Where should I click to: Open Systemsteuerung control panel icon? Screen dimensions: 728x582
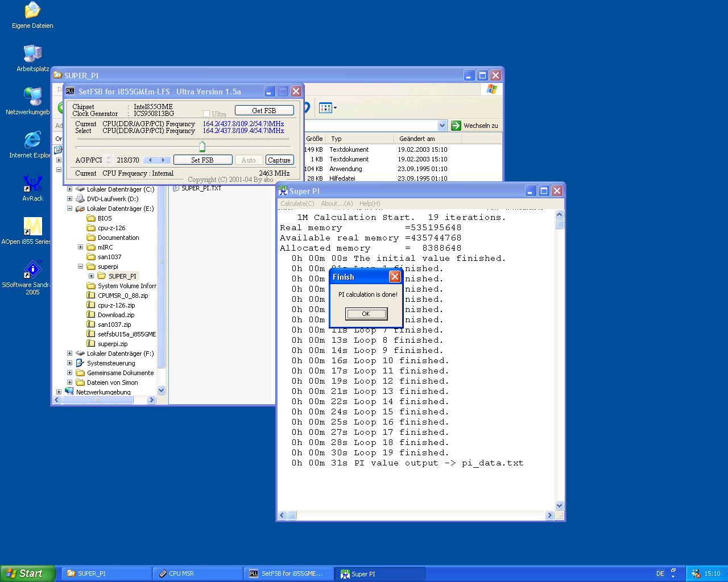80,363
